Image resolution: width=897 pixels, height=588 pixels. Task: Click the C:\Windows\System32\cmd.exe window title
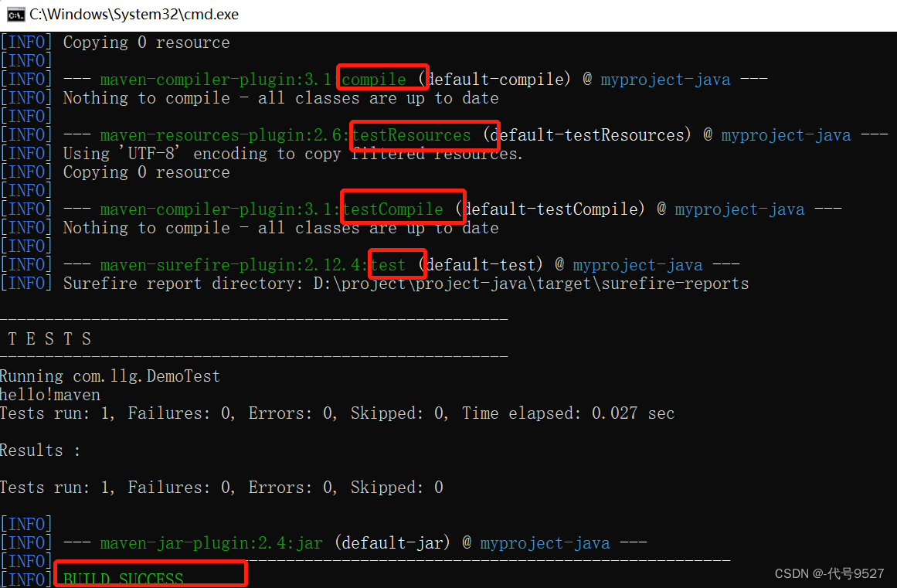click(134, 14)
